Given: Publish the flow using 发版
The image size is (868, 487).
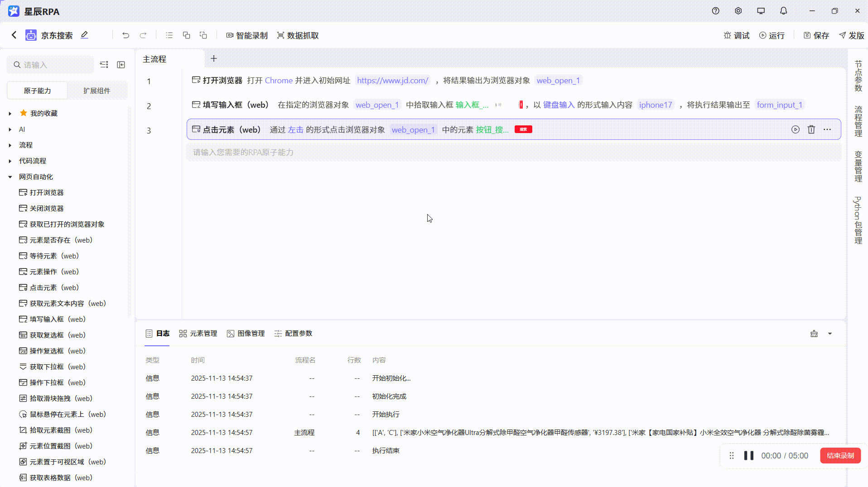Looking at the screenshot, I should pos(851,35).
